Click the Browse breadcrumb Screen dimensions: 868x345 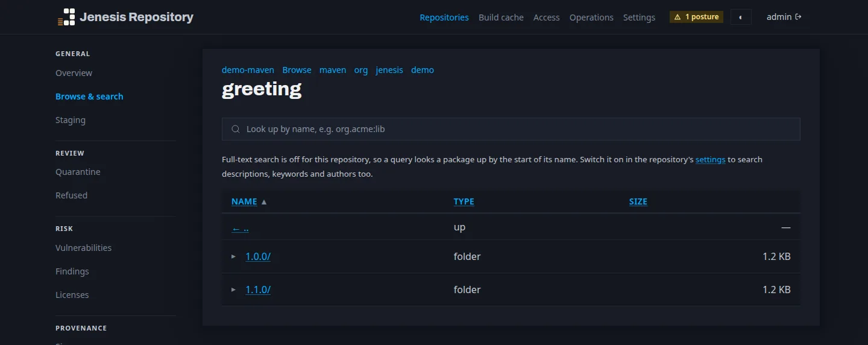[297, 70]
